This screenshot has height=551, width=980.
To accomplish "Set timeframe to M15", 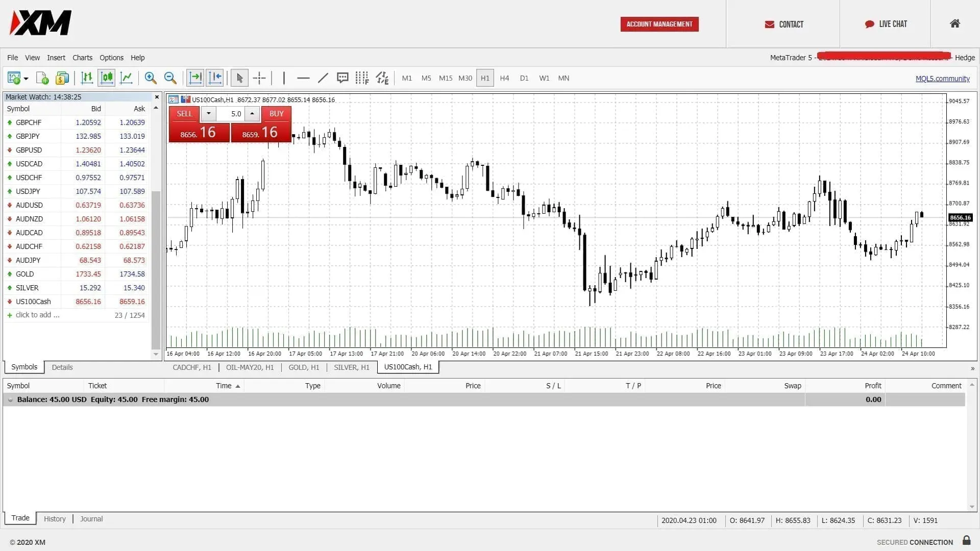I will click(x=446, y=78).
